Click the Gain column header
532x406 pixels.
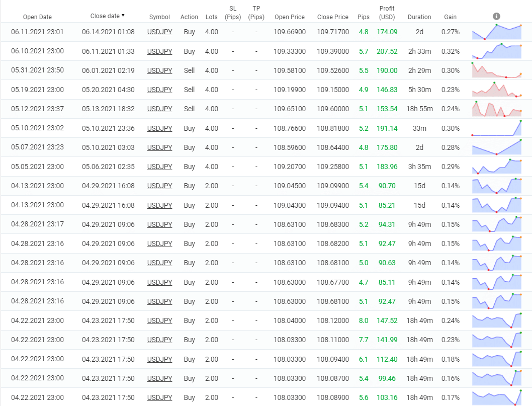(x=450, y=17)
